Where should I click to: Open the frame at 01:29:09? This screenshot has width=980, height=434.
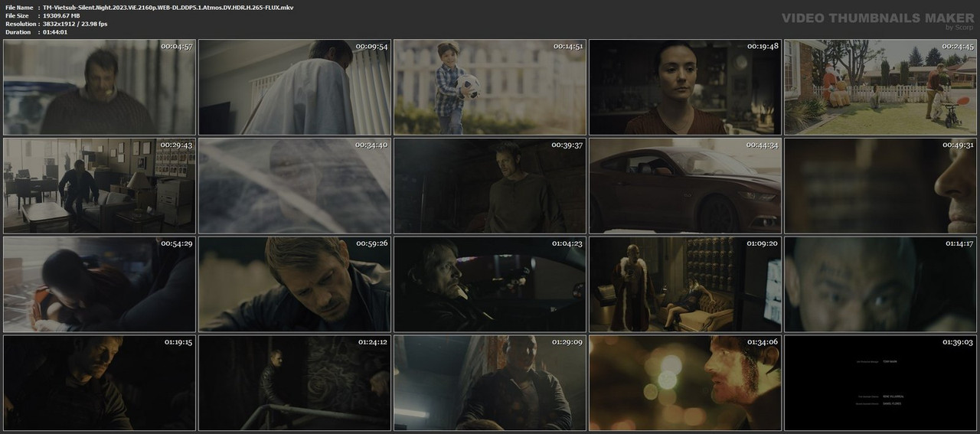tap(490, 383)
